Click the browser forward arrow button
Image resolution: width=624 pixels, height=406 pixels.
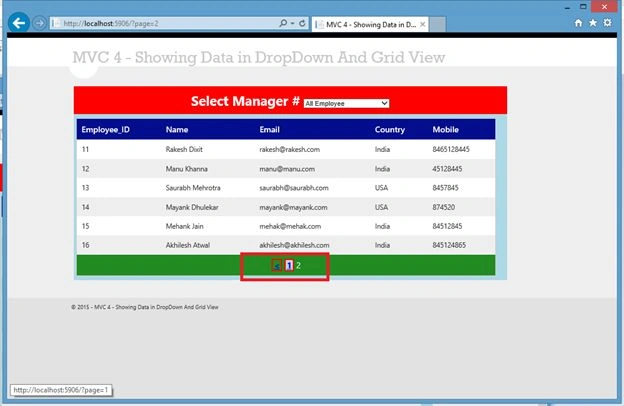click(39, 23)
